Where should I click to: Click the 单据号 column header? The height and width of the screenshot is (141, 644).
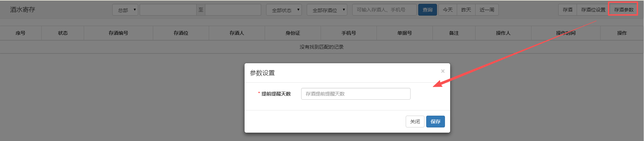pos(405,33)
